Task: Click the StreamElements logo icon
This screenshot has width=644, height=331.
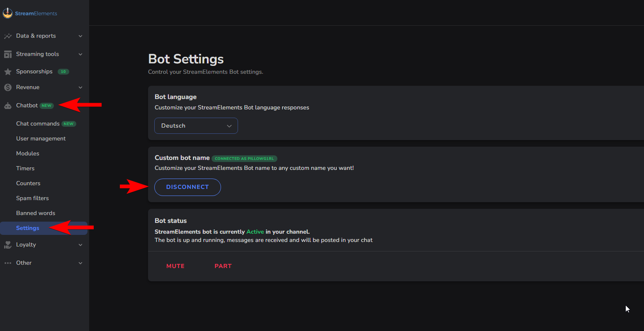Action: 7,13
